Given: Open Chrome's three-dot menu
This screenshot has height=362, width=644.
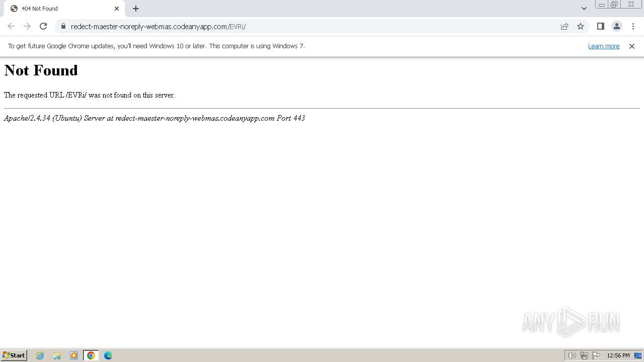Looking at the screenshot, I should pyautogui.click(x=633, y=26).
